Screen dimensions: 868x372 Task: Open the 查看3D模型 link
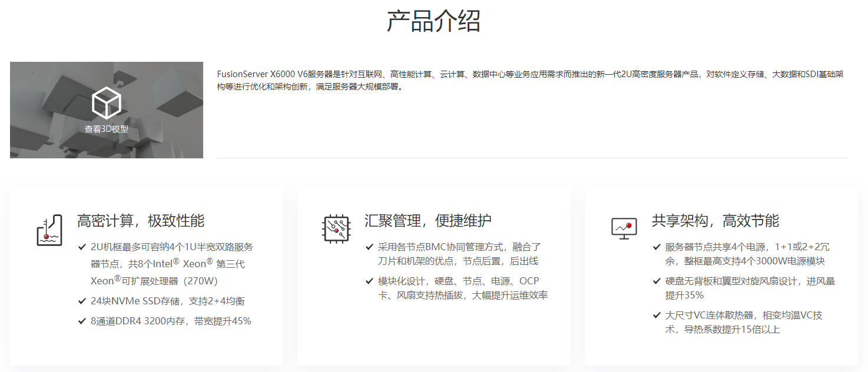106,129
